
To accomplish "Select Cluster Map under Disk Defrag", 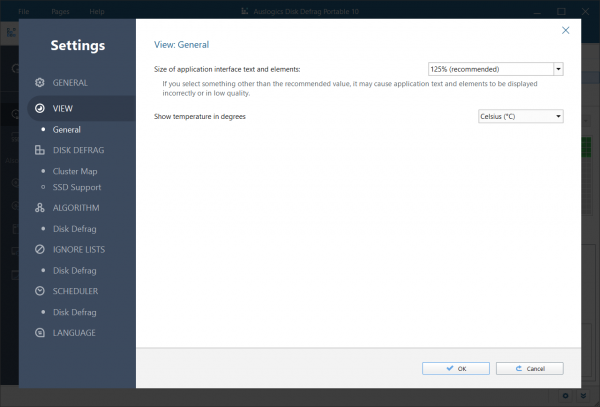I will click(76, 171).
